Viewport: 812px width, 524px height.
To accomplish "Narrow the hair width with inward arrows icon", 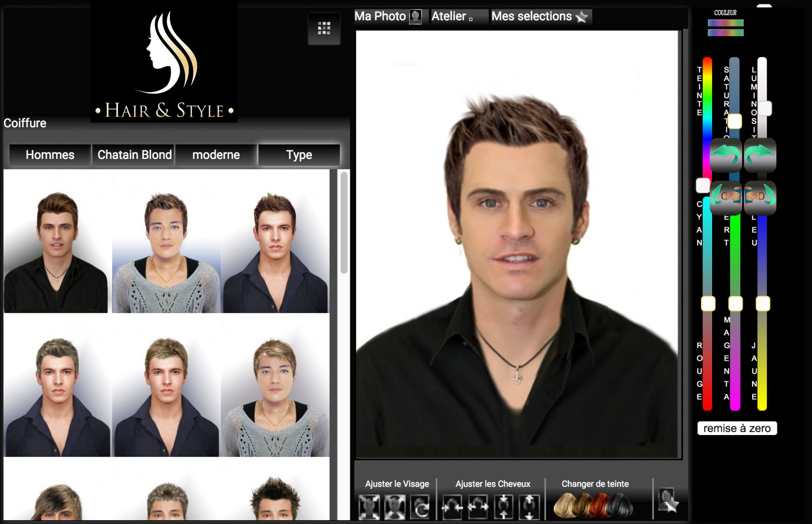I will tap(452, 507).
